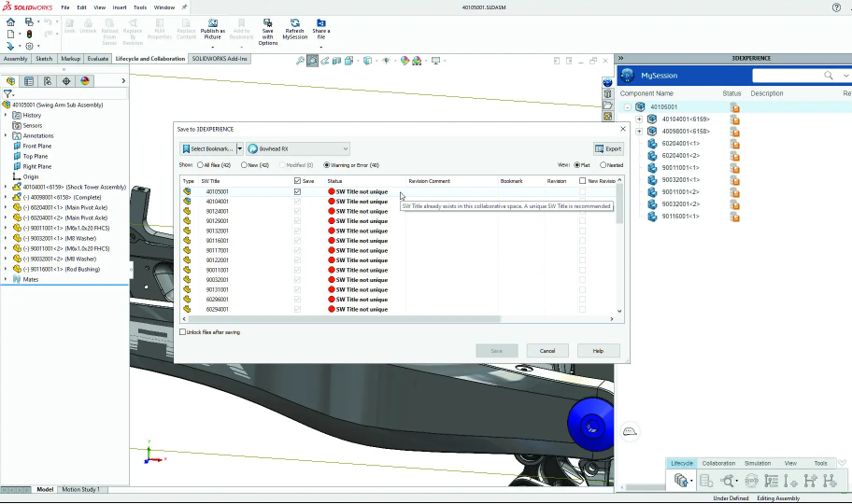Click the Zoom to Area icon
The height and width of the screenshot is (504, 852).
point(312,61)
